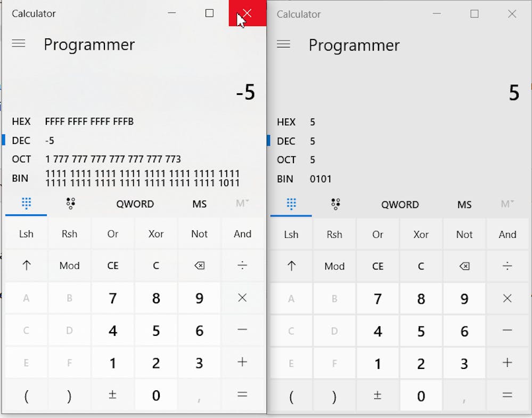The image size is (532, 418).
Task: Click the divide symbol in right calculator
Action: tap(507, 266)
